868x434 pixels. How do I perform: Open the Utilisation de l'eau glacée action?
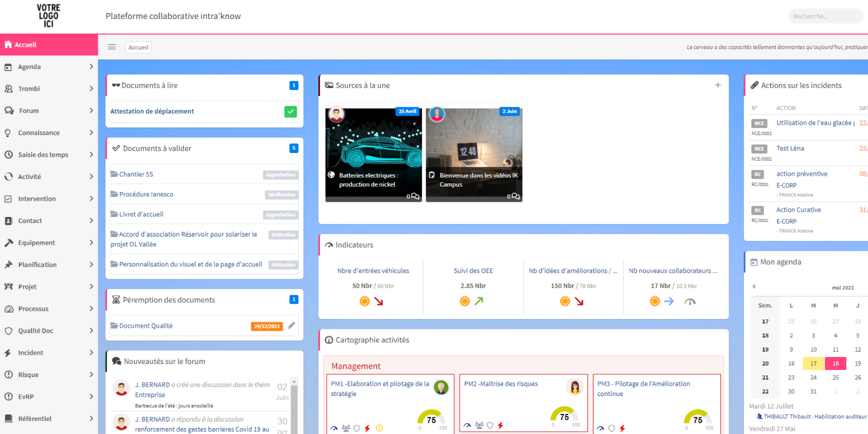pyautogui.click(x=814, y=123)
